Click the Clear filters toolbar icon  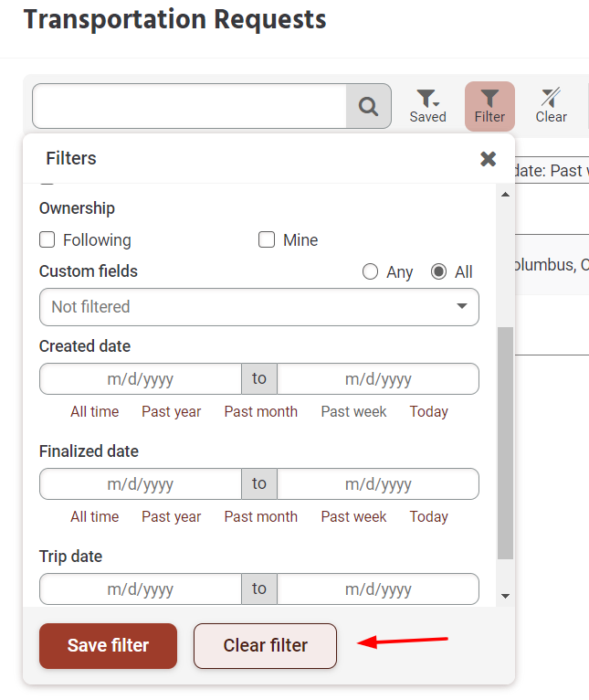551,106
